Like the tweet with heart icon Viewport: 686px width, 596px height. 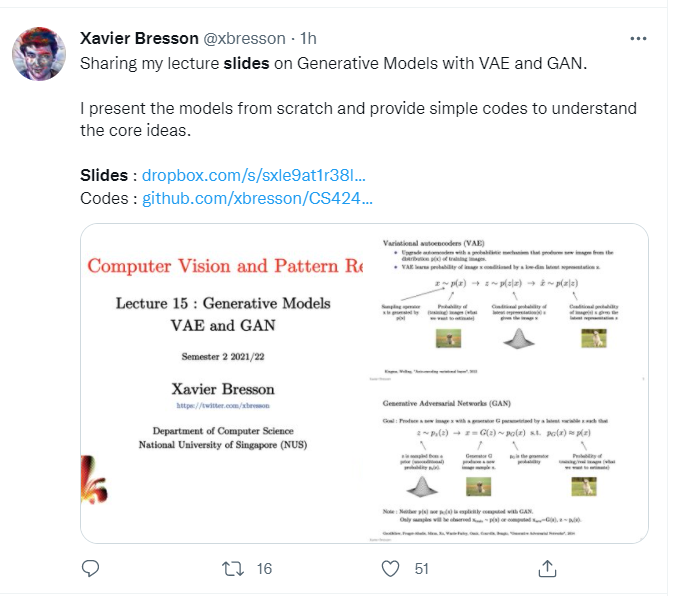click(x=393, y=569)
